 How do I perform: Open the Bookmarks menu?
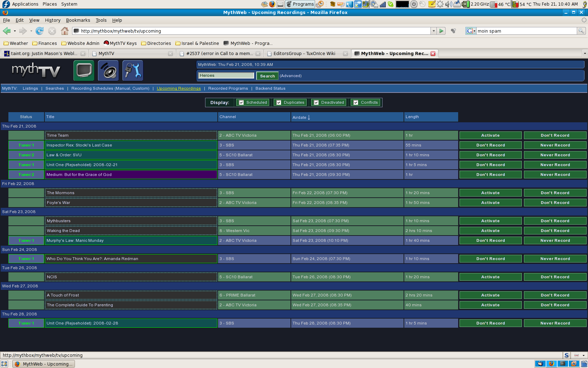pyautogui.click(x=78, y=20)
